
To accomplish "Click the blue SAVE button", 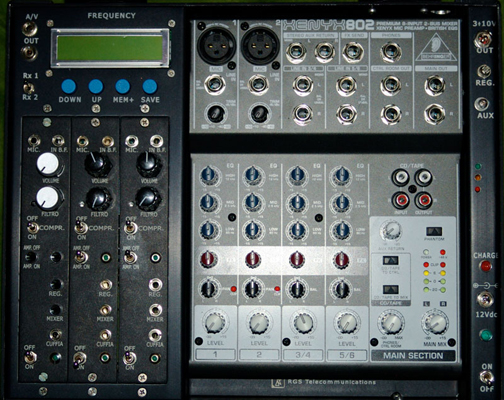I will coord(150,86).
